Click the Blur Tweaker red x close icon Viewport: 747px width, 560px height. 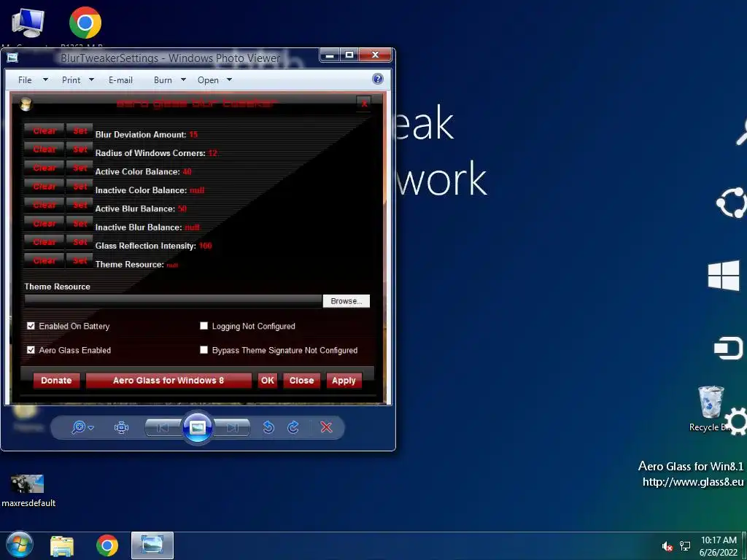[363, 104]
